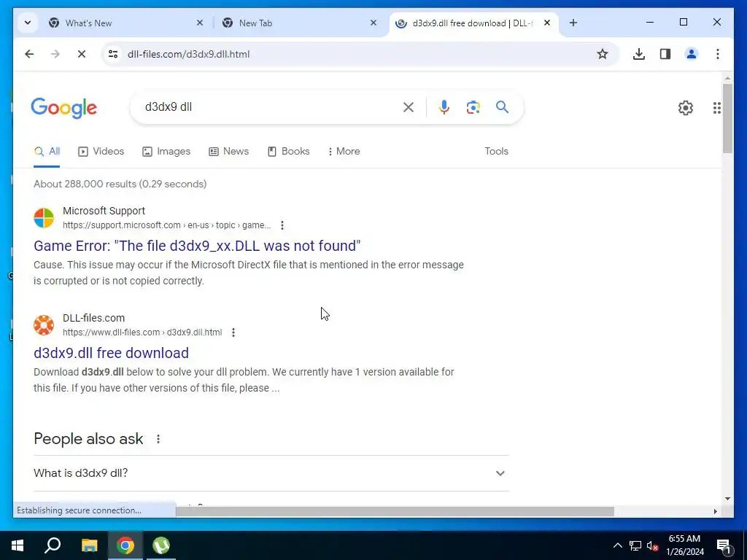Open the tab search dropdown
This screenshot has height=560, width=747.
click(x=28, y=23)
